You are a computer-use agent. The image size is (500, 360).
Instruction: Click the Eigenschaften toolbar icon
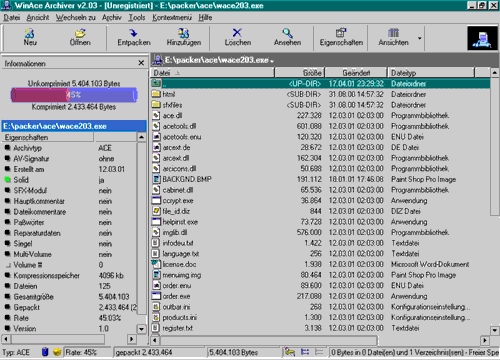(341, 33)
